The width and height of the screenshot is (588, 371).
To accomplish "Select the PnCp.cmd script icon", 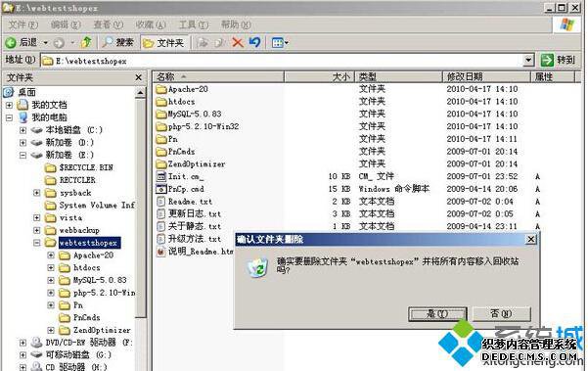I will pos(160,189).
